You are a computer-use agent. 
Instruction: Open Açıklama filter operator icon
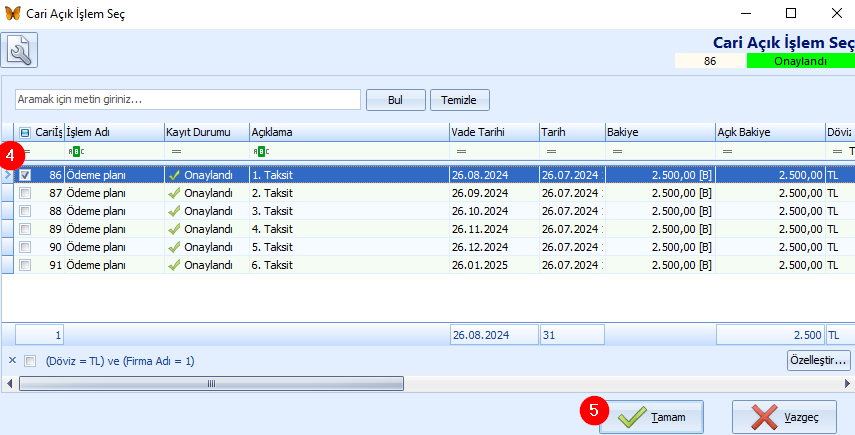tap(261, 151)
